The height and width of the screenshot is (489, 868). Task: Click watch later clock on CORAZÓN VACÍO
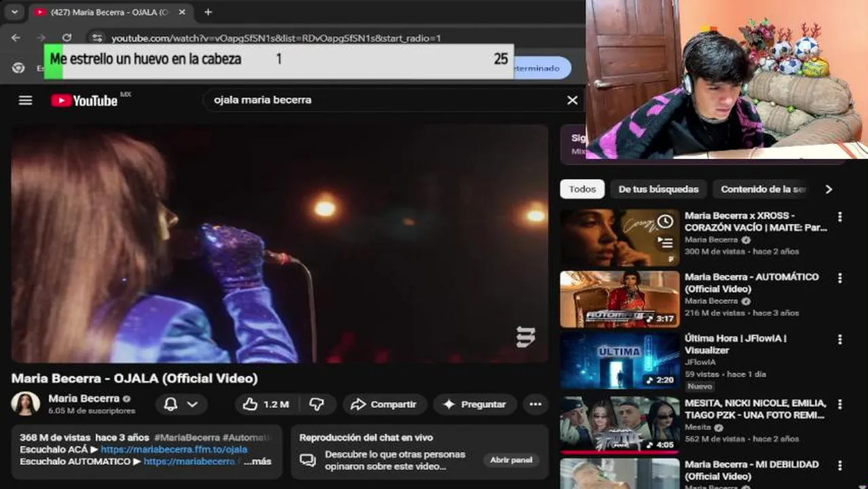pyautogui.click(x=665, y=222)
